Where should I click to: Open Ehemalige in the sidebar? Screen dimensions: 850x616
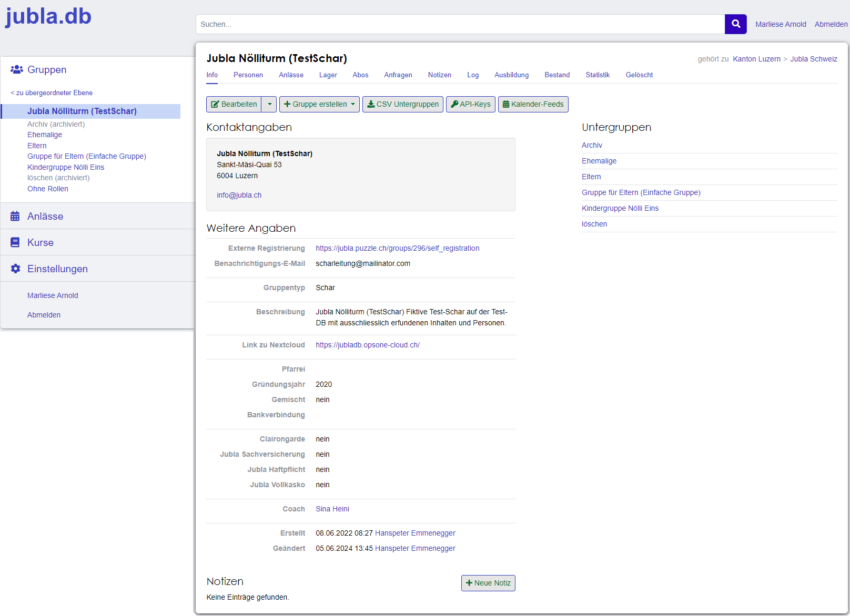[x=45, y=135]
